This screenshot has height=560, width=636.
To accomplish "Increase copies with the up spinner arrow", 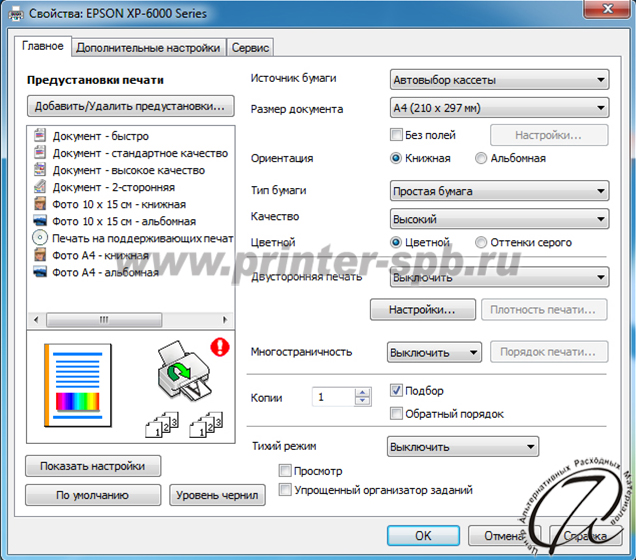I will [x=363, y=392].
